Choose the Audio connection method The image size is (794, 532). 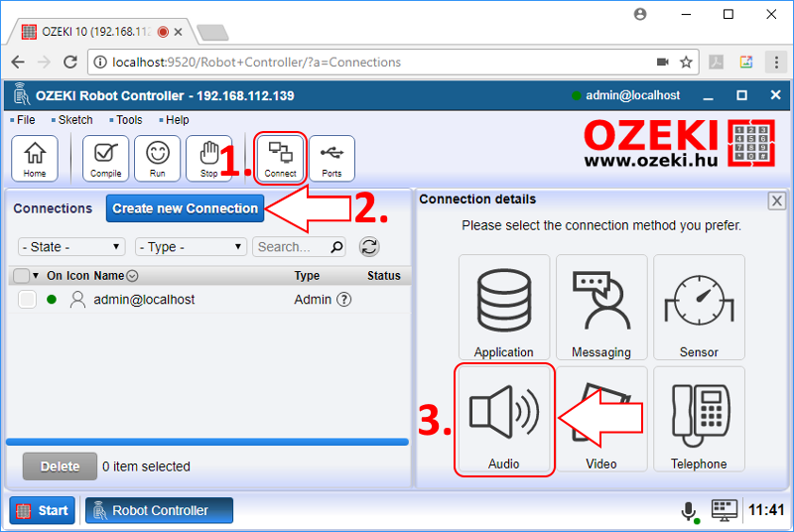pyautogui.click(x=504, y=420)
